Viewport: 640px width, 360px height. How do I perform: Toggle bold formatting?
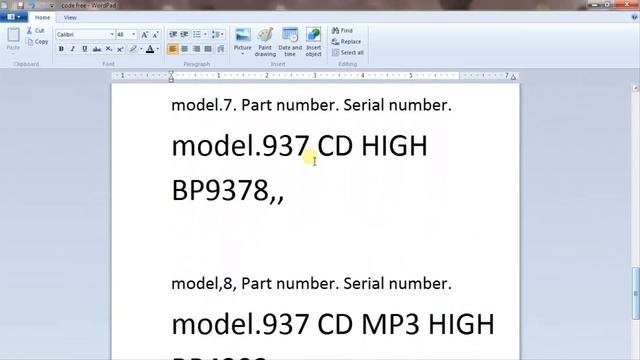(61, 49)
